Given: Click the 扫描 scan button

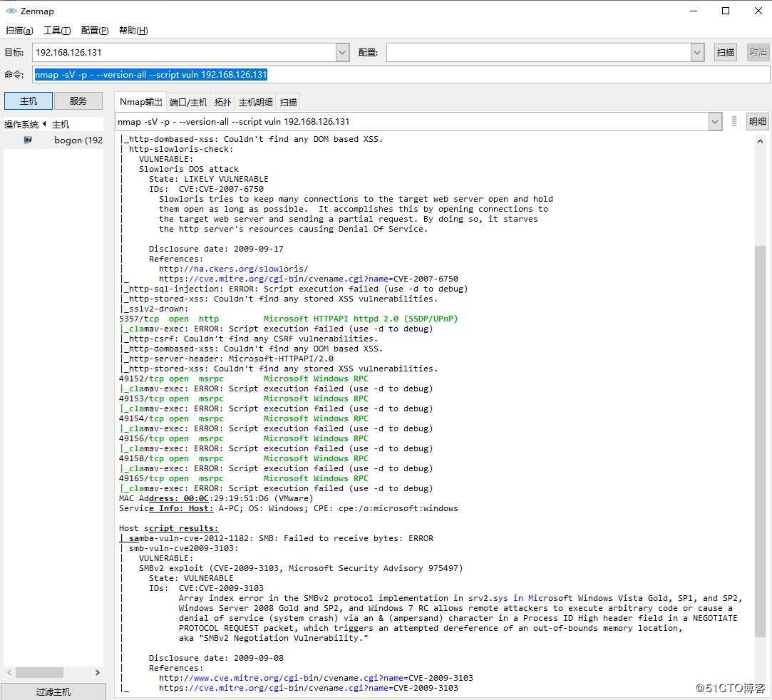Looking at the screenshot, I should tap(725, 52).
